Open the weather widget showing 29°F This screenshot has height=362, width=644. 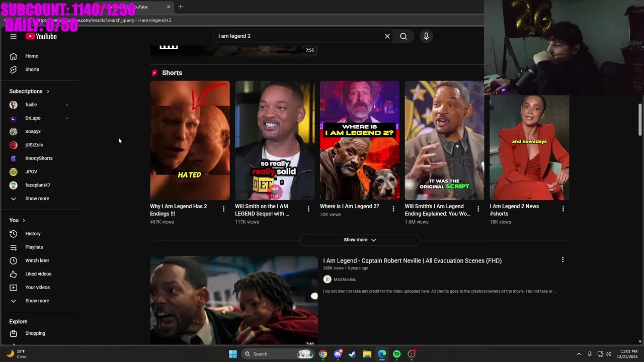[x=16, y=354]
